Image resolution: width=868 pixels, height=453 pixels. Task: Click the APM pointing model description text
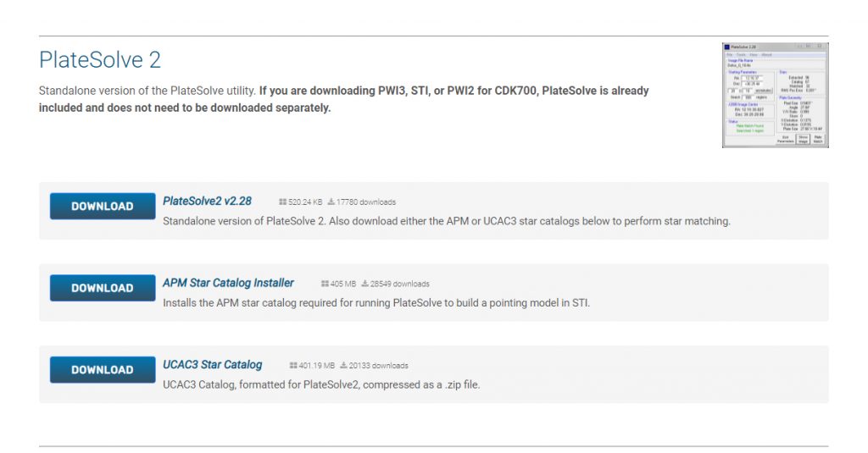pos(376,302)
